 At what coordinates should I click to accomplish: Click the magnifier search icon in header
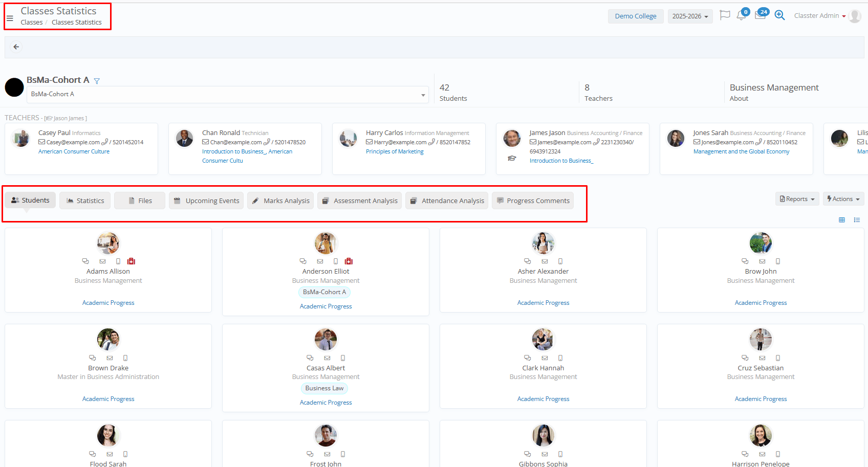tap(779, 15)
